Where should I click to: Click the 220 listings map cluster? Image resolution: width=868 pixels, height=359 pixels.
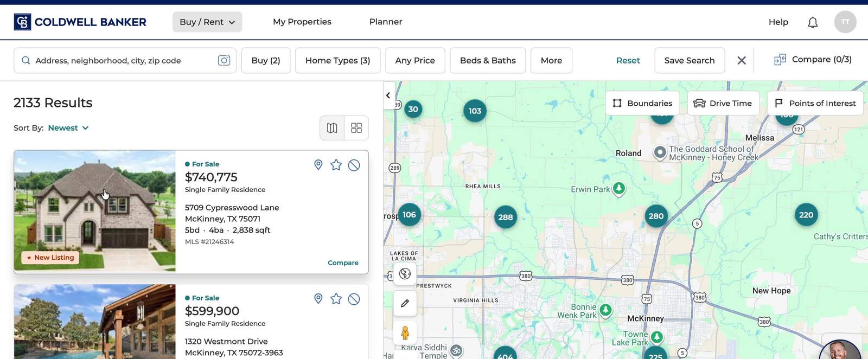coord(806,215)
